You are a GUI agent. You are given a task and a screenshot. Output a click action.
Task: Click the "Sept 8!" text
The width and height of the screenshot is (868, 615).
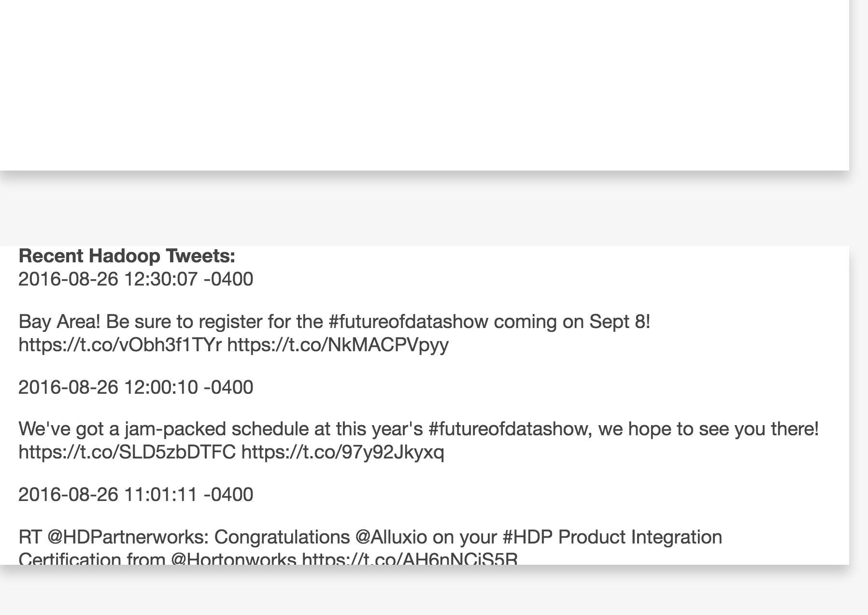pyautogui.click(x=620, y=322)
